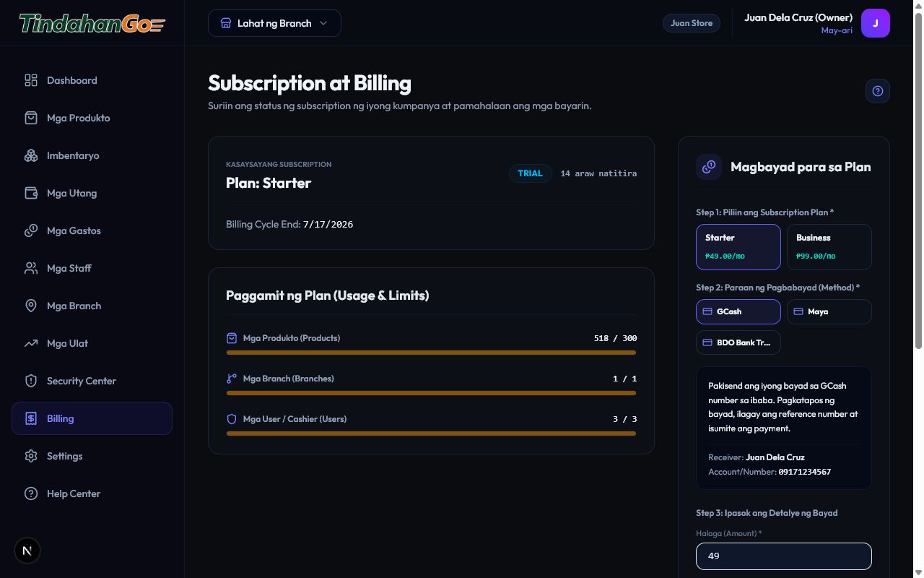Expand the Lahat ng Branch dropdown
This screenshot has width=924, height=578.
(274, 23)
